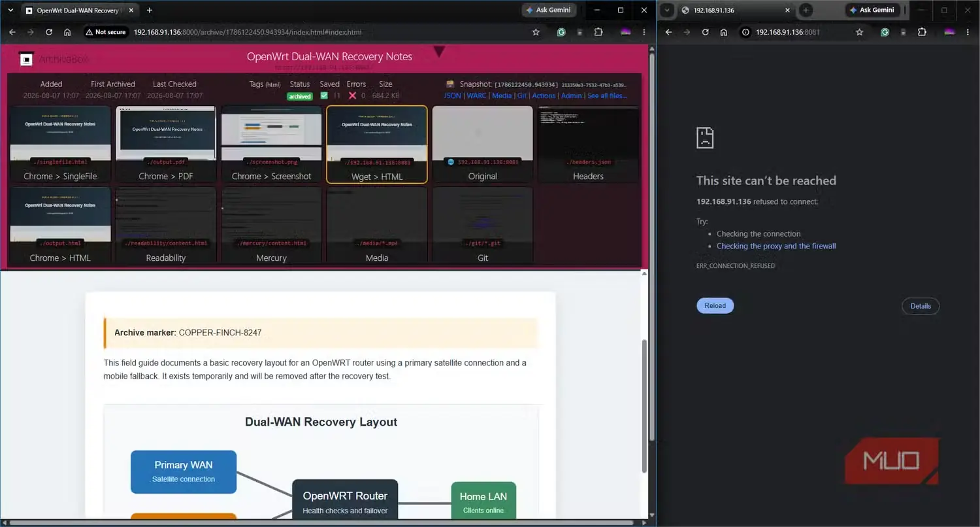Open the Headers thumbnail
980x527 pixels.
(588, 144)
